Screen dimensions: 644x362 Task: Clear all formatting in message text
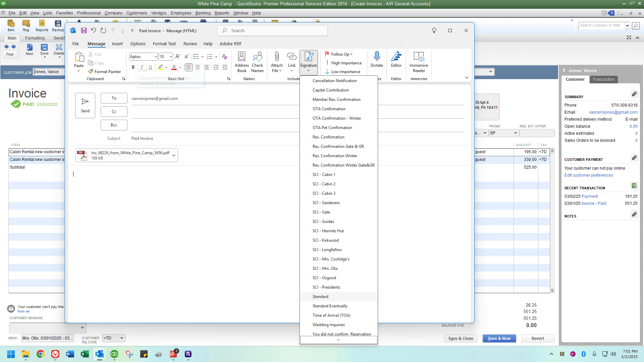pos(225,57)
